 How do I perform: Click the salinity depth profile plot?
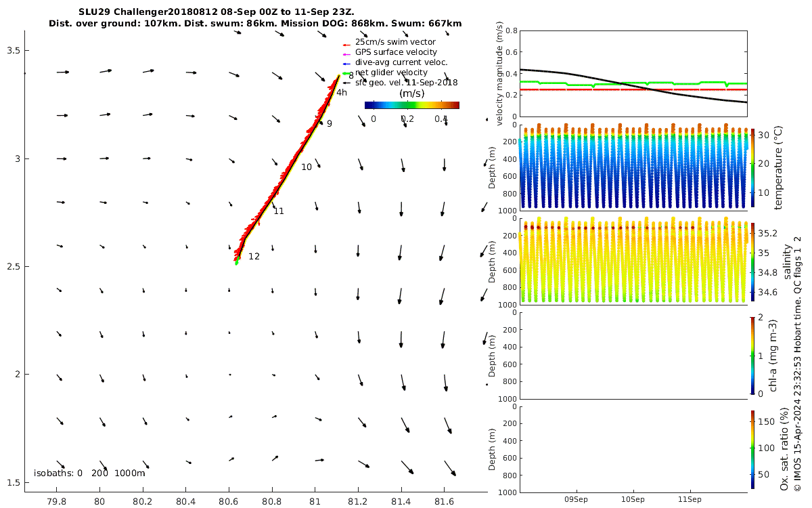[633, 261]
